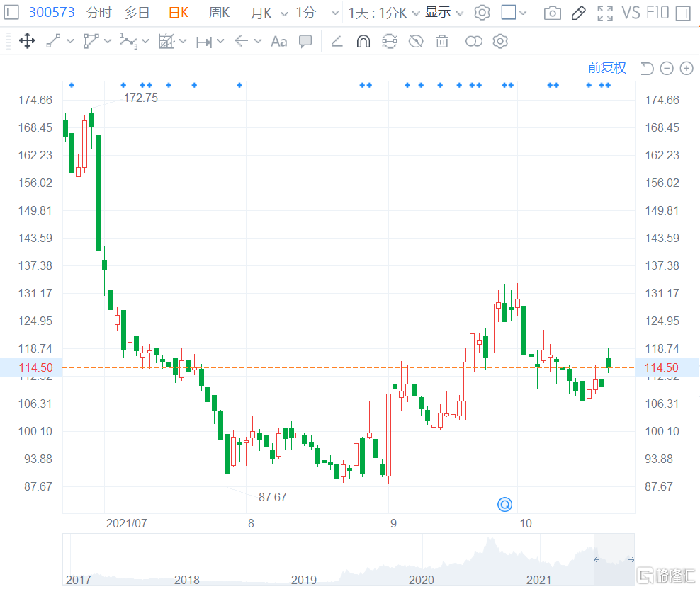Expand the range tool options arrow

[220, 42]
